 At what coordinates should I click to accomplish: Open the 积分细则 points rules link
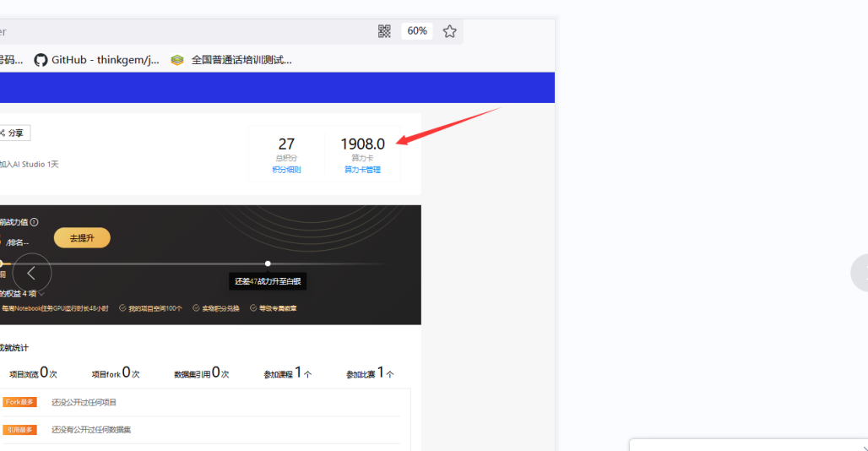click(286, 170)
